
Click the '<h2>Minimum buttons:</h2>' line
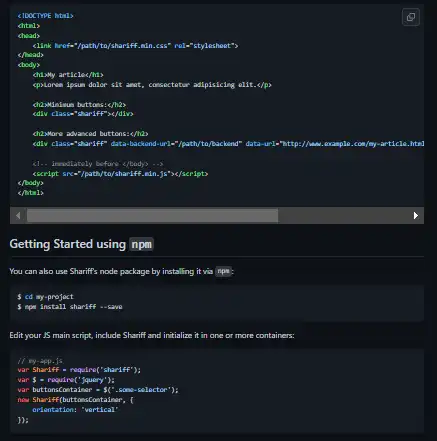[79, 105]
